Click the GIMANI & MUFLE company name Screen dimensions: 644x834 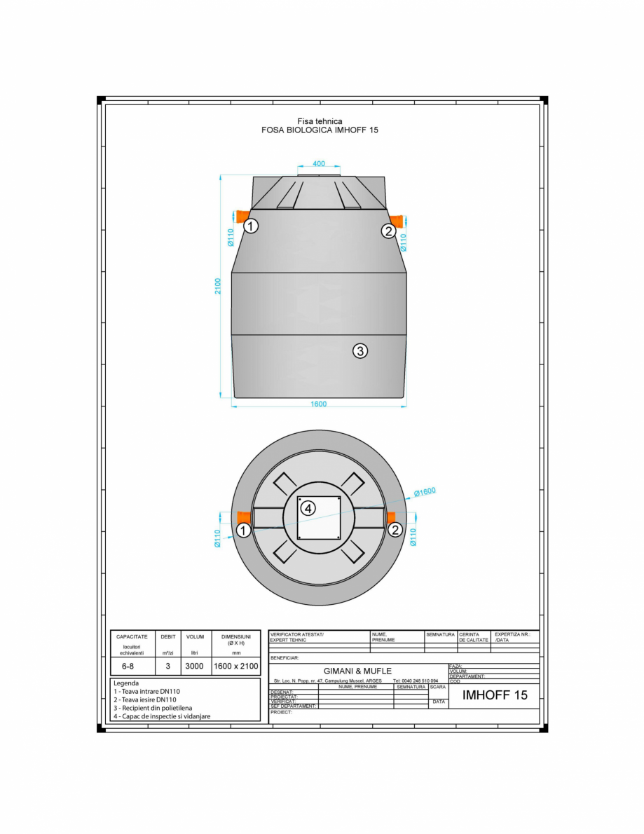click(x=359, y=671)
